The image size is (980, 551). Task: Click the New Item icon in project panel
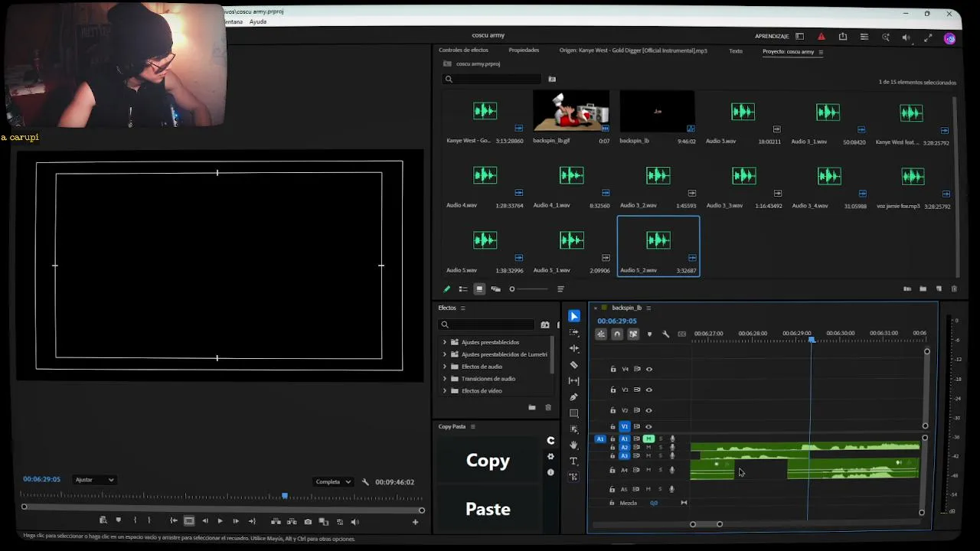(939, 289)
